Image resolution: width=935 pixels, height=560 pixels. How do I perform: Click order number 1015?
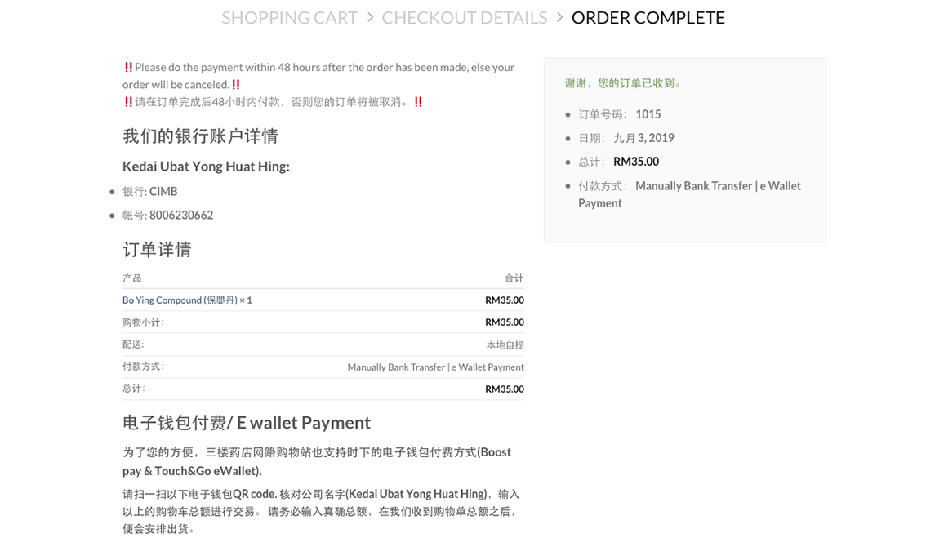[648, 114]
